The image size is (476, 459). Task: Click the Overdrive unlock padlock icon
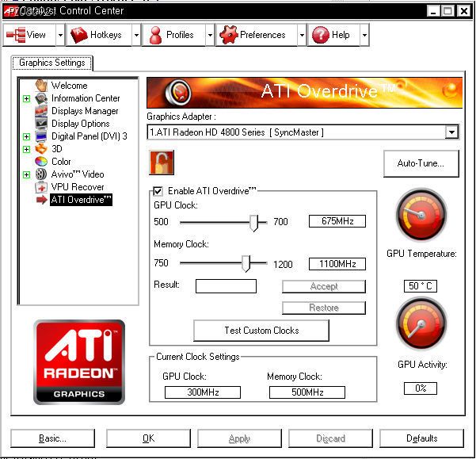[162, 163]
